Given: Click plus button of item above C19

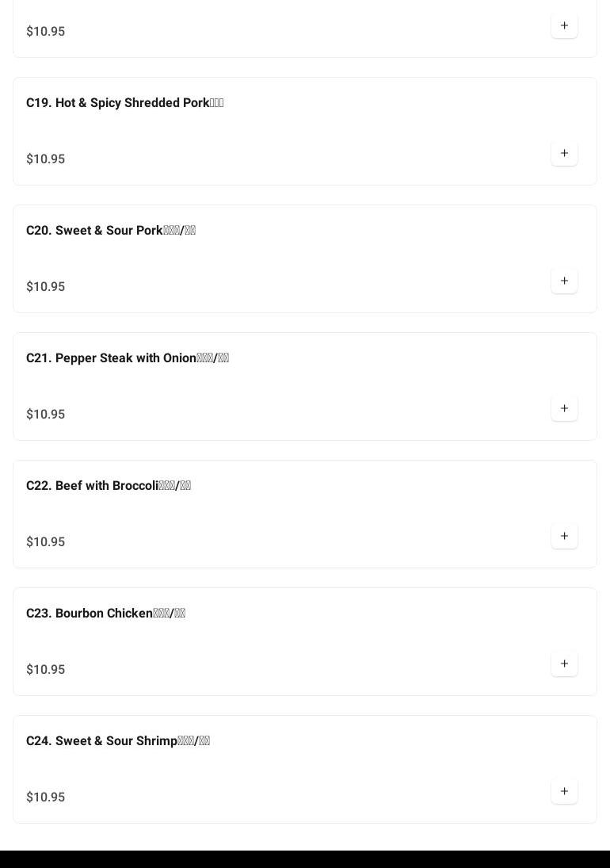Looking at the screenshot, I should [564, 26].
